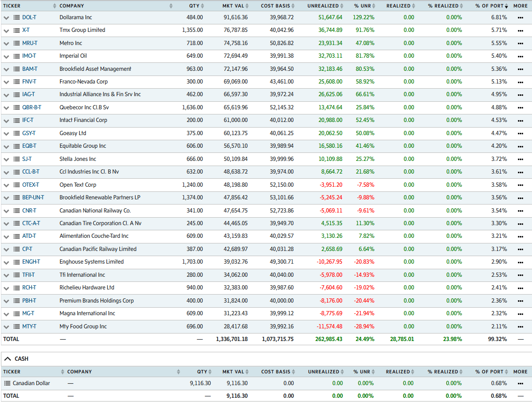Open more options for Intact Financial Corp
The height and width of the screenshot is (402, 532).
pyautogui.click(x=520, y=121)
